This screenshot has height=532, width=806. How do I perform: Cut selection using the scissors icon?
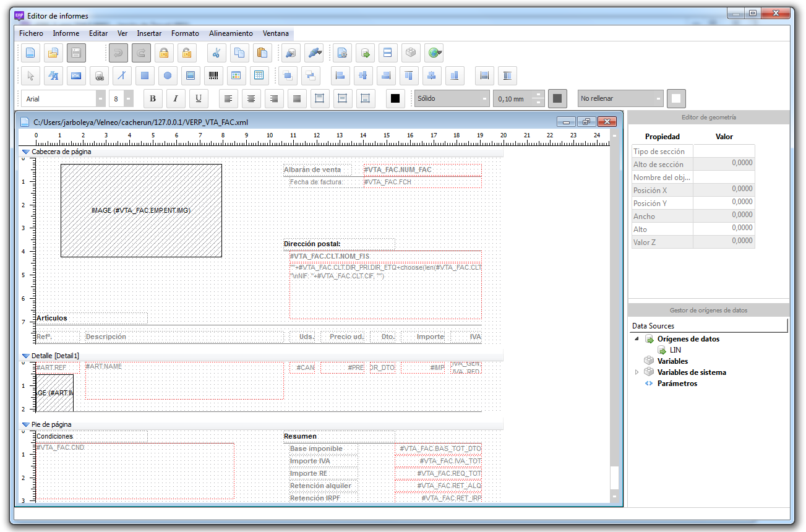click(x=216, y=53)
